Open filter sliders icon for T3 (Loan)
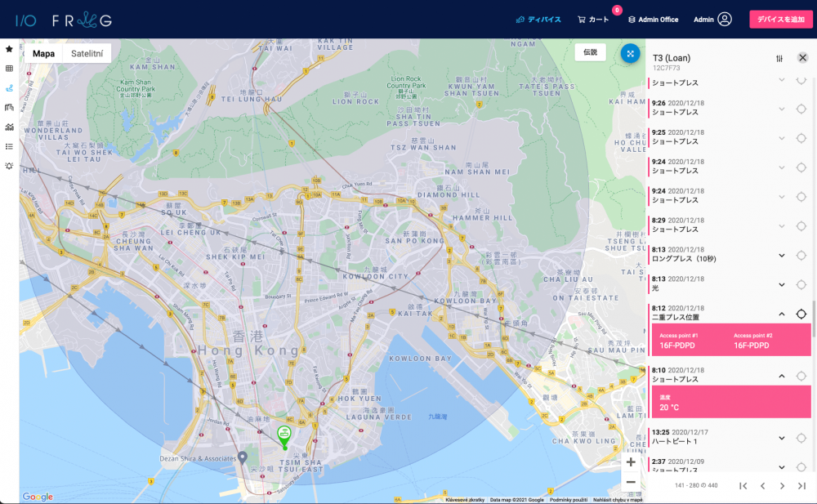Viewport: 817px width, 504px height. coord(779,58)
